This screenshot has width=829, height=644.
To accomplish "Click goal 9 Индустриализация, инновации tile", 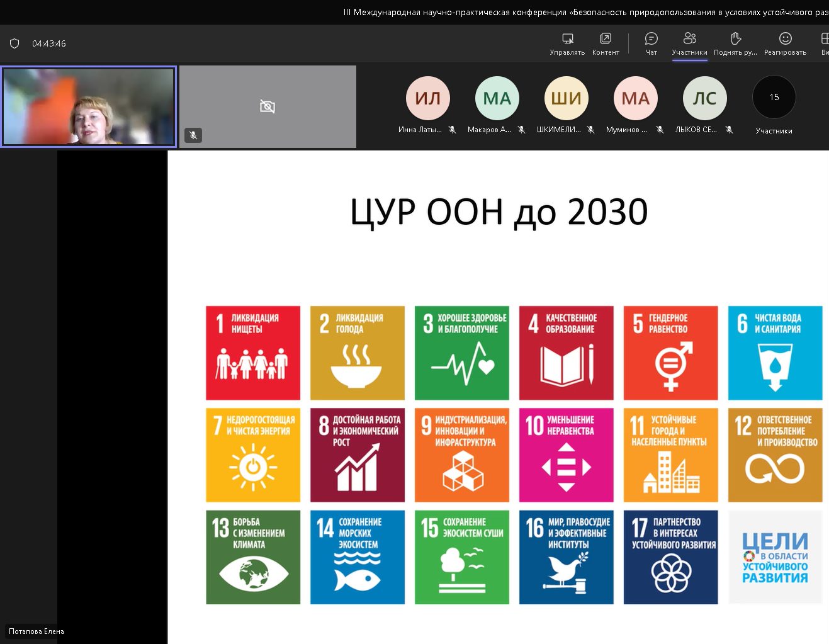I will [462, 455].
